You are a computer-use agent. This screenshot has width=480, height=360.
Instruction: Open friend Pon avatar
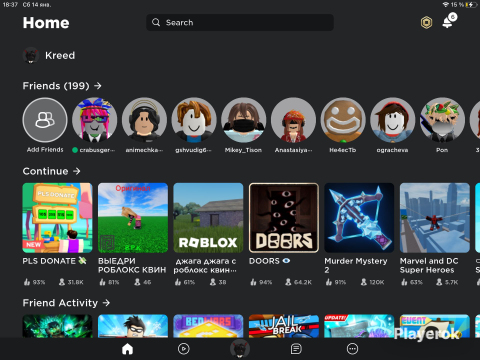click(442, 120)
